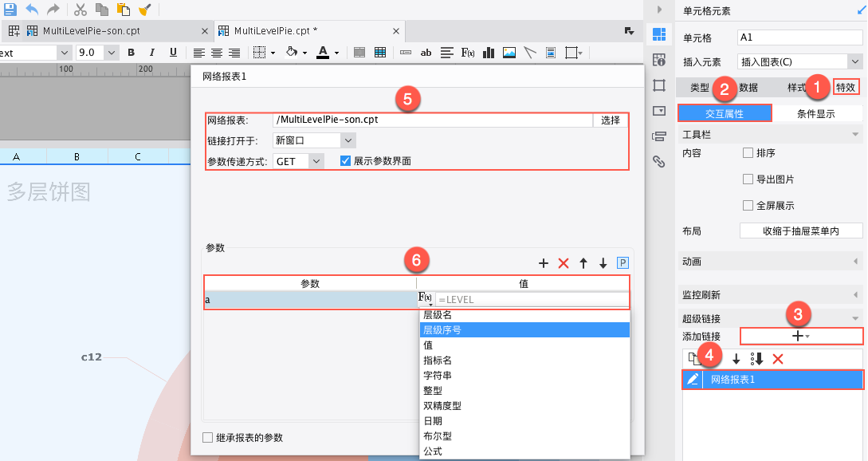Click the 收缩于抽屉菜单内 layout button
Screen dimensions: 868x461
coord(801,230)
